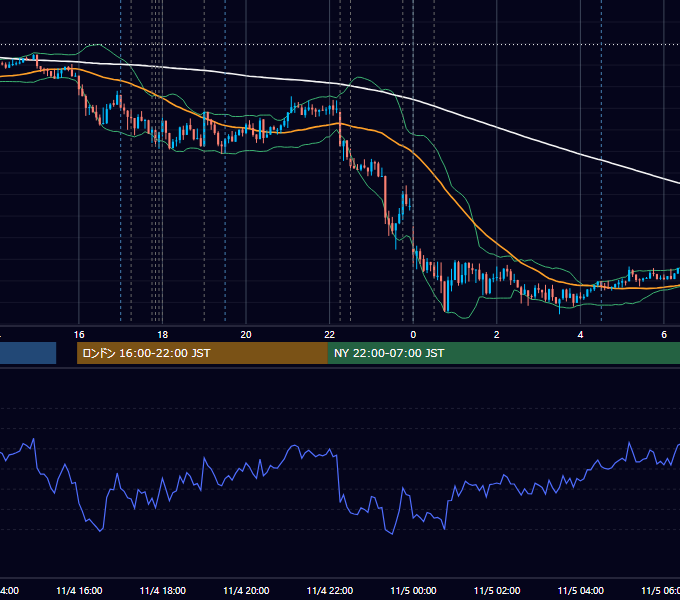The height and width of the screenshot is (600, 680).
Task: Click the "4" hour label on price chart axis
Action: pos(580,335)
